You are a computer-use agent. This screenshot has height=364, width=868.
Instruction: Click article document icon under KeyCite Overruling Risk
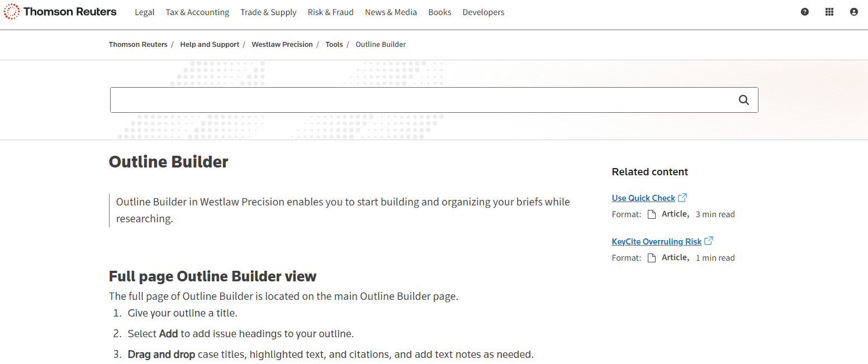tap(652, 258)
